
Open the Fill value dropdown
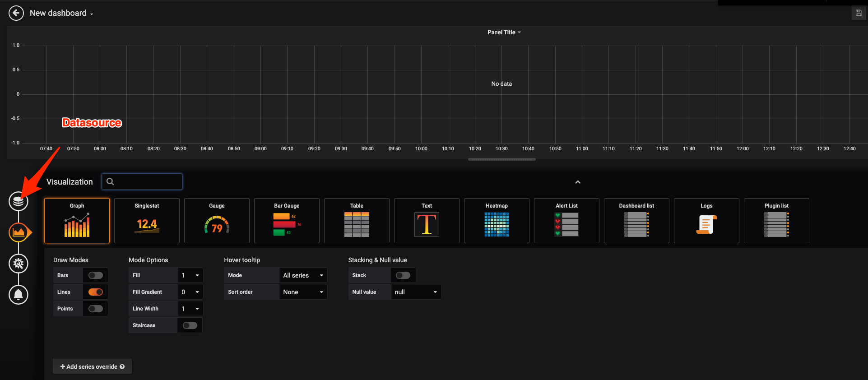[190, 275]
